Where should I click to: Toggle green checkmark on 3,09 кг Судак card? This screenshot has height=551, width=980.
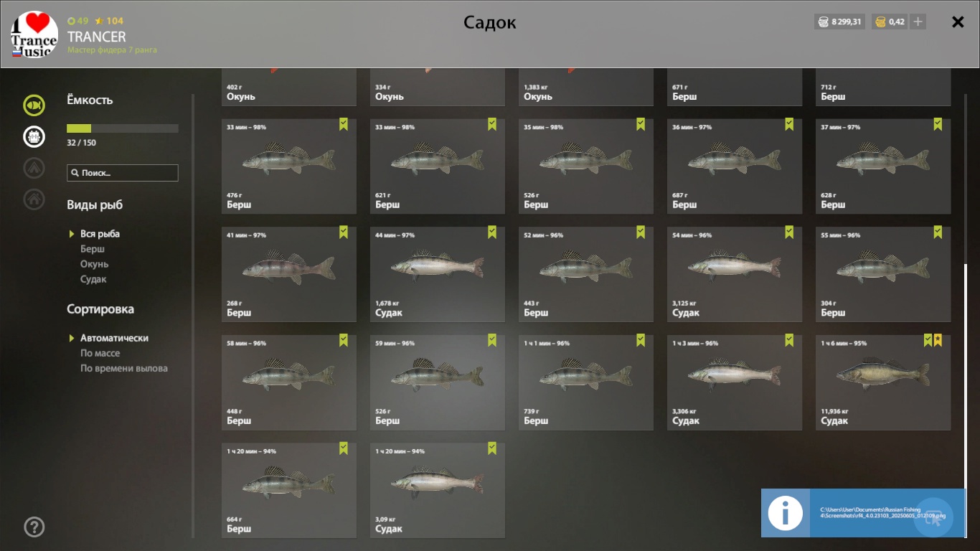(492, 448)
